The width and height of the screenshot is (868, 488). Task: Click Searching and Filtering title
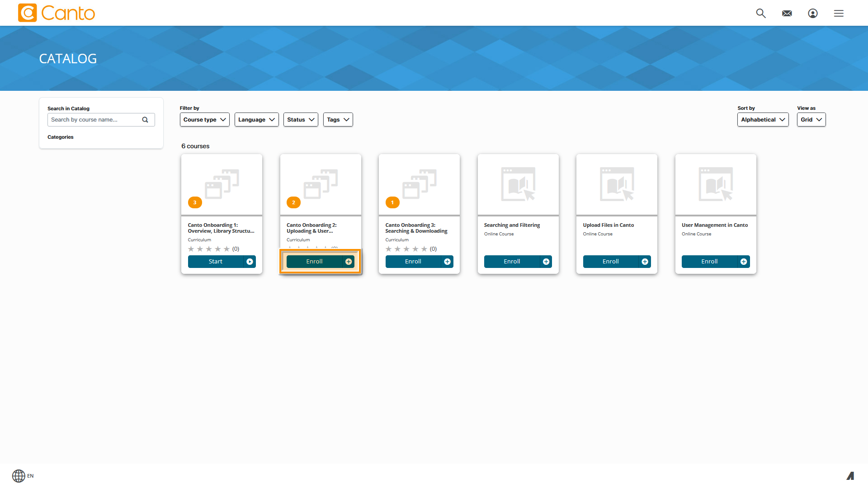coord(512,225)
